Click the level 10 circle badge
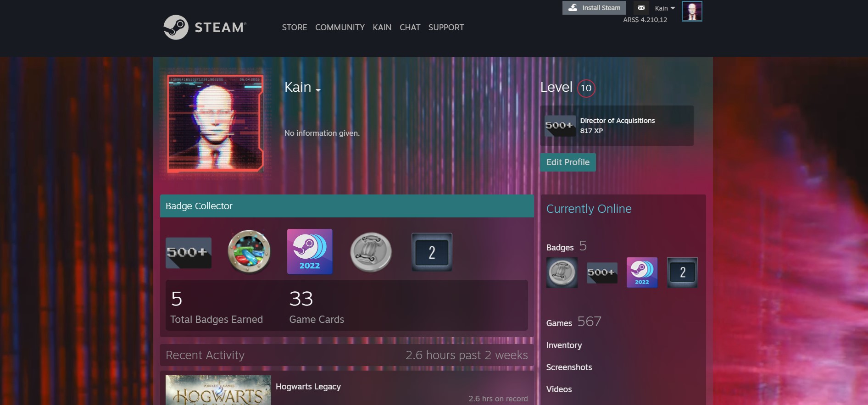 [x=586, y=88]
